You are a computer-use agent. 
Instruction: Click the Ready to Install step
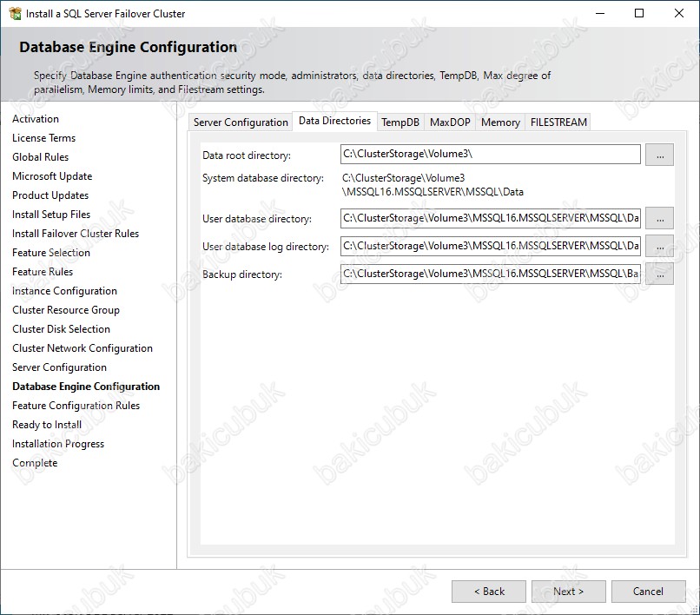pos(47,425)
